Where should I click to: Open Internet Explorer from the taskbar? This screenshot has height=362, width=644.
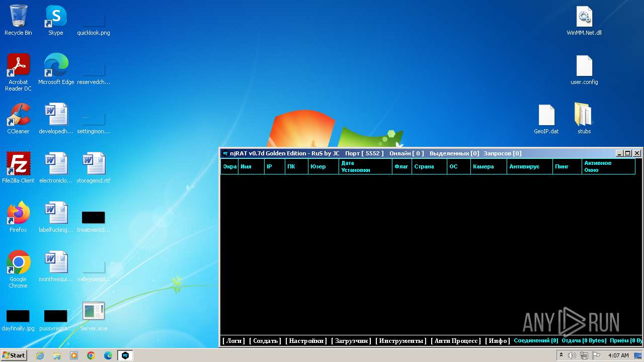click(40, 355)
